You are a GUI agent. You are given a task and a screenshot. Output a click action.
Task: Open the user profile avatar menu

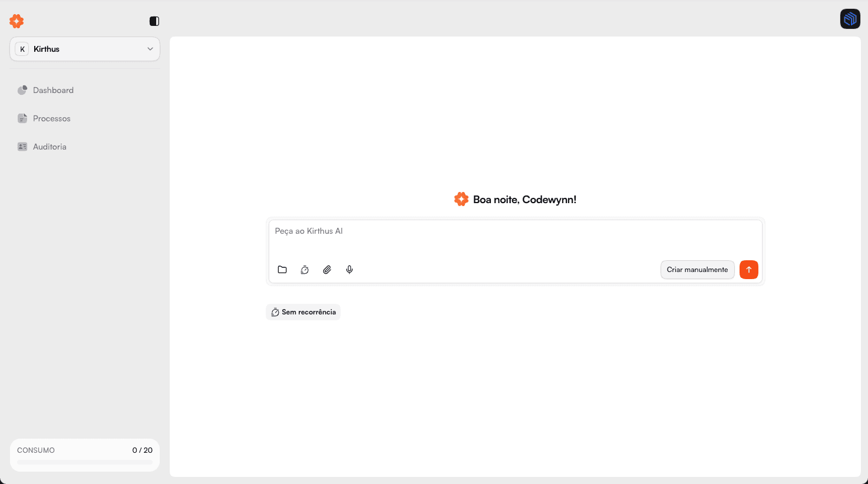coord(850,19)
